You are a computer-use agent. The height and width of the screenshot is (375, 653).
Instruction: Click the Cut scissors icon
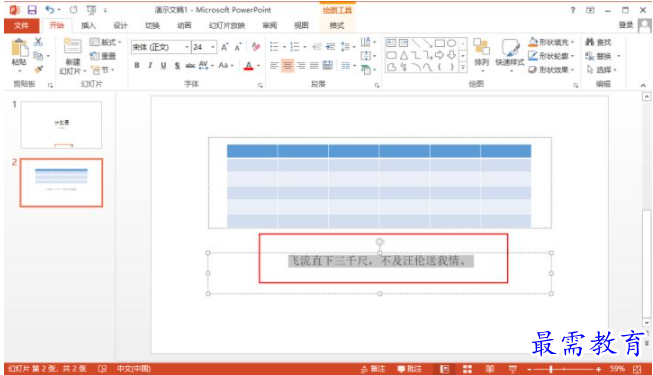click(x=38, y=42)
